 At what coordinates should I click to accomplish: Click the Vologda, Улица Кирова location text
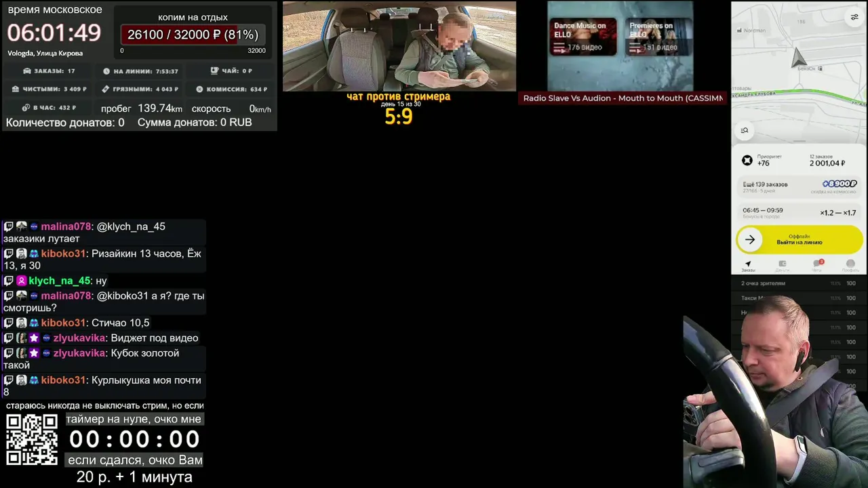pos(45,53)
